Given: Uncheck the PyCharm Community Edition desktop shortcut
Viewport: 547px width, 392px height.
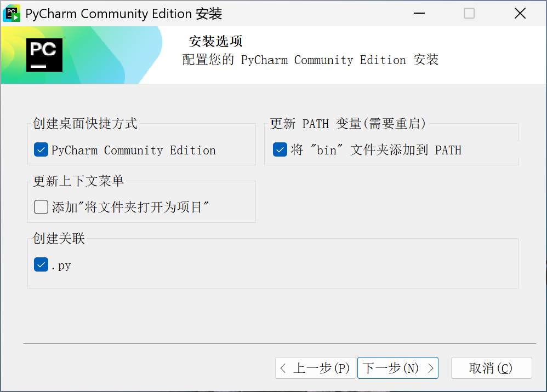Looking at the screenshot, I should [41, 149].
